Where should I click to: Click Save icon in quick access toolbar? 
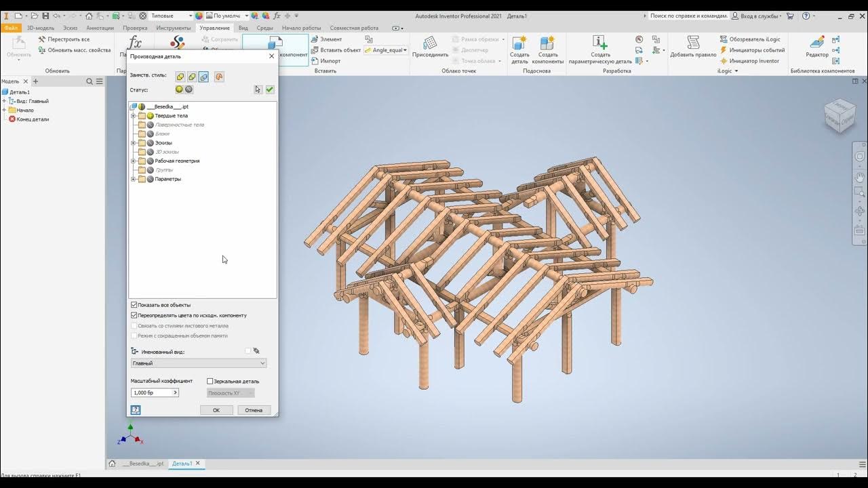click(45, 16)
